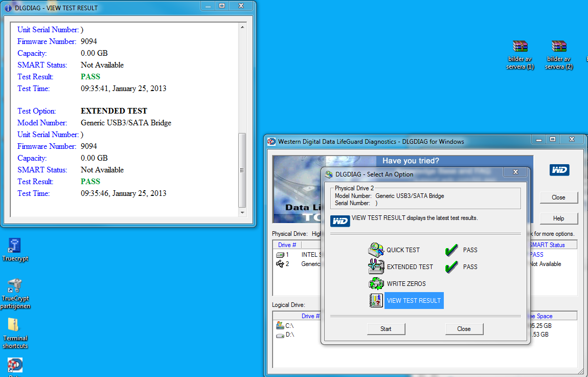The width and height of the screenshot is (588, 377).
Task: Open bilder av servera (1) archive icon
Action: click(520, 55)
